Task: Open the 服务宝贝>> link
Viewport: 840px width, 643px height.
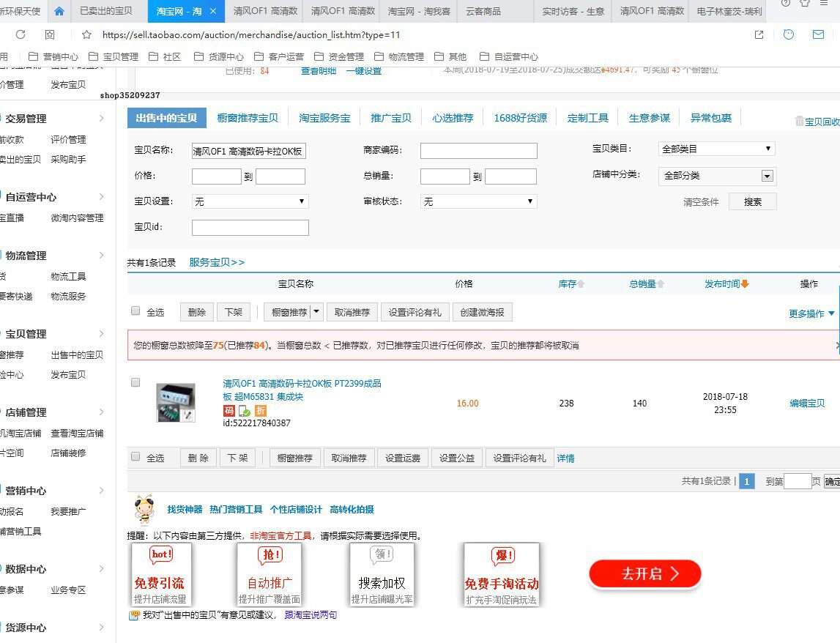Action: [x=217, y=262]
